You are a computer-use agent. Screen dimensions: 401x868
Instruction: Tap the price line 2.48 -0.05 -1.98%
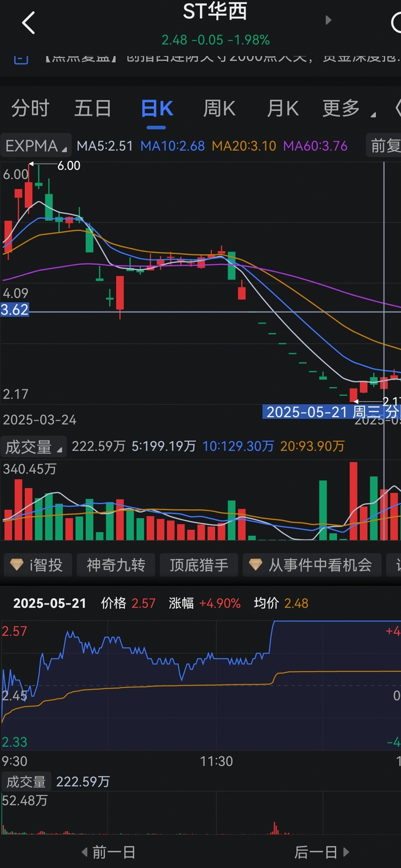coord(215,40)
